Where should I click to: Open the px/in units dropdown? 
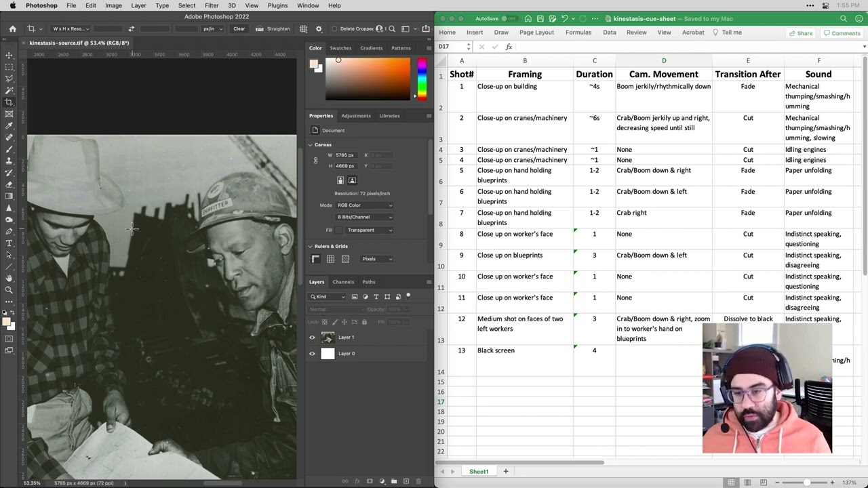(211, 29)
